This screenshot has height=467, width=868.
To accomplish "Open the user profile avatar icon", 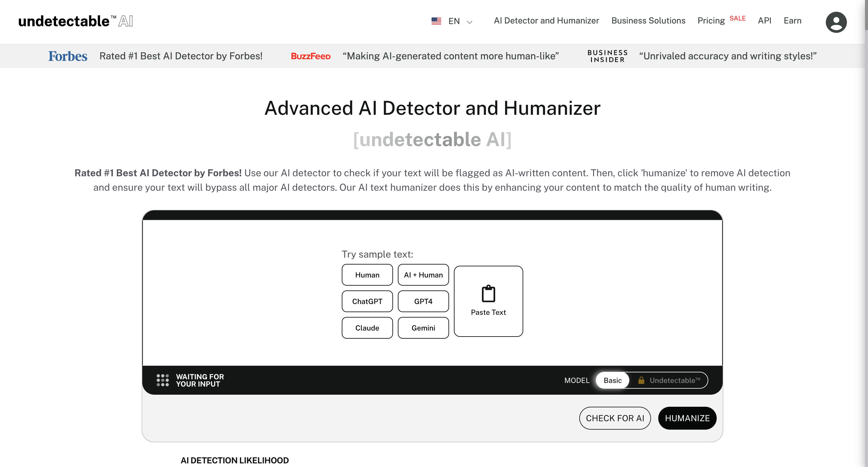I will tap(836, 22).
